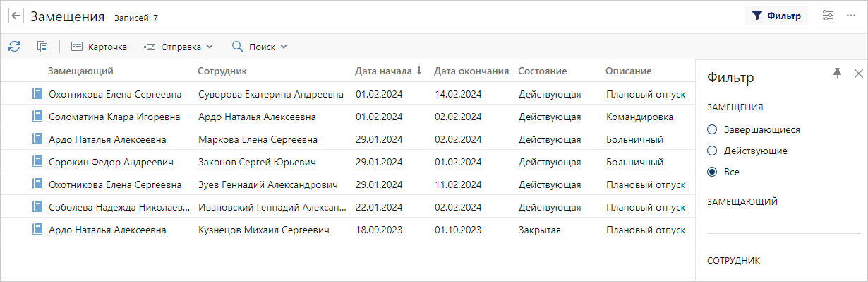This screenshot has height=282, width=868.
Task: Select the Кузнецов Михаил Сергеевич row
Action: pos(347,230)
